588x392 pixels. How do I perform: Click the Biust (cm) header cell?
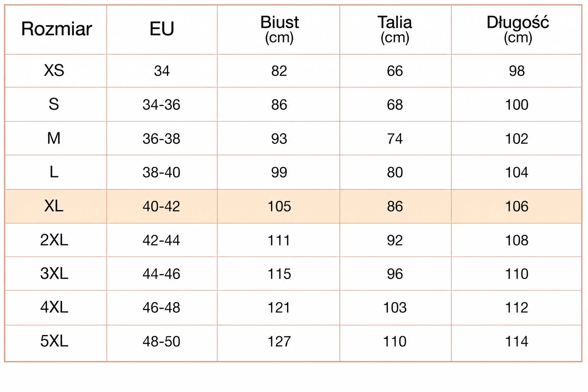279,29
